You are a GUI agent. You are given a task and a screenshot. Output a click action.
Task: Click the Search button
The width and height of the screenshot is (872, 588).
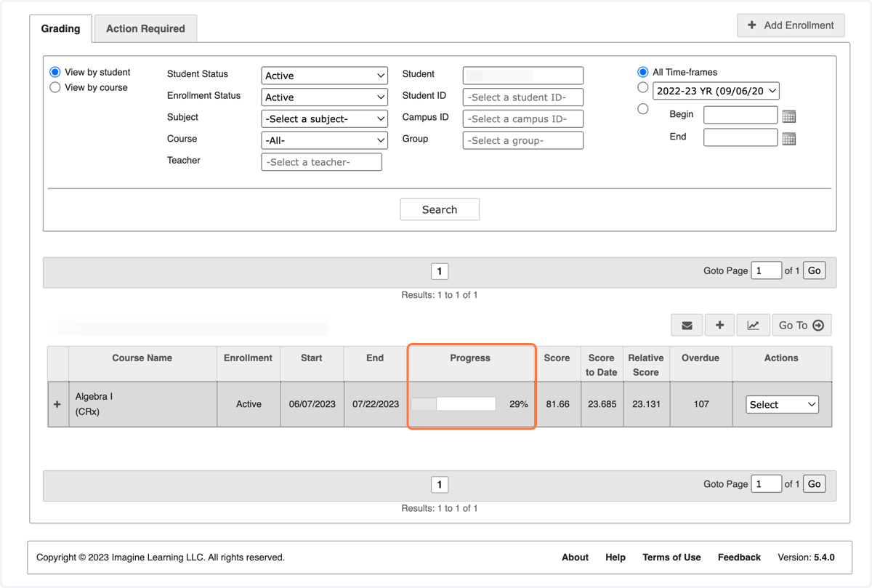[440, 209]
